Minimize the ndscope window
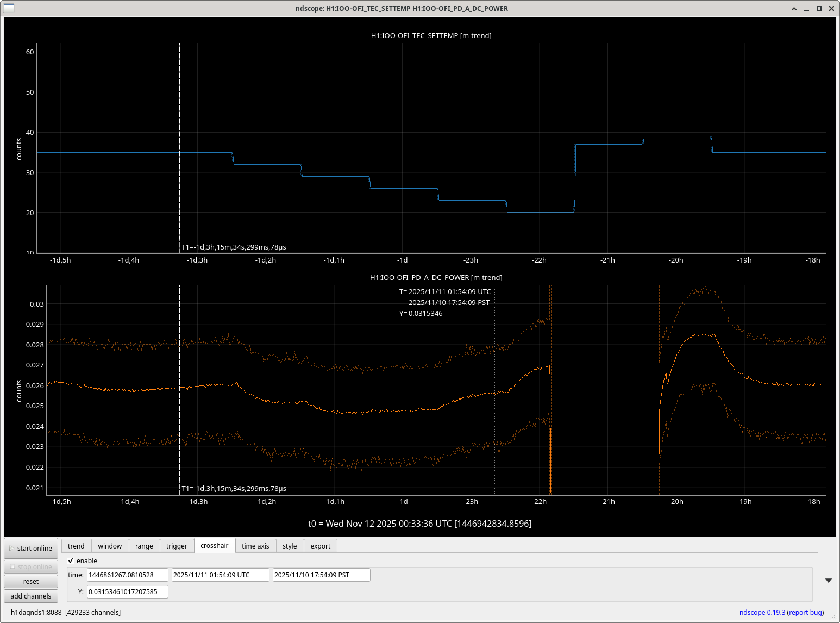Viewport: 840px width, 623px height. [806, 8]
